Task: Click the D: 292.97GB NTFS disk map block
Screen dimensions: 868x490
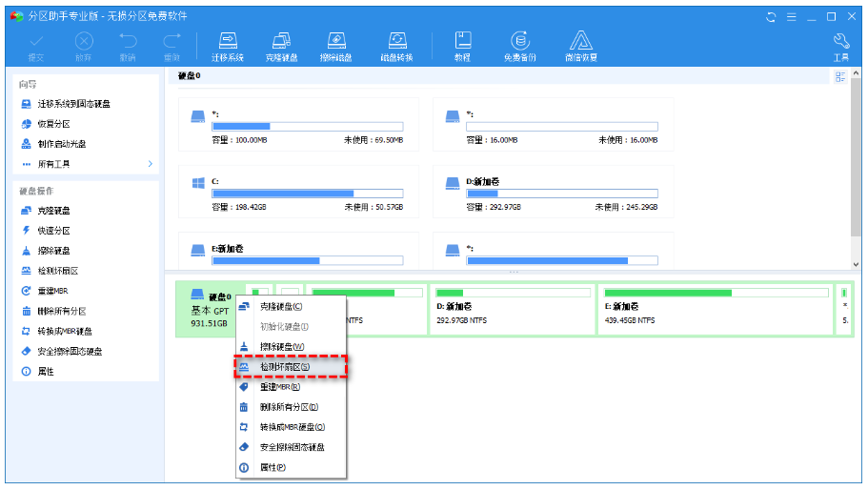Action: point(513,310)
